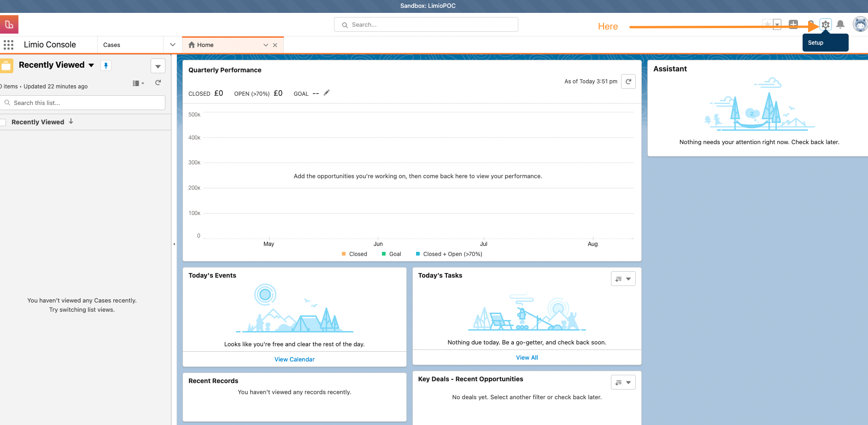This screenshot has height=425, width=868.
Task: Expand the navigation items dropdown chevron
Action: [x=173, y=45]
